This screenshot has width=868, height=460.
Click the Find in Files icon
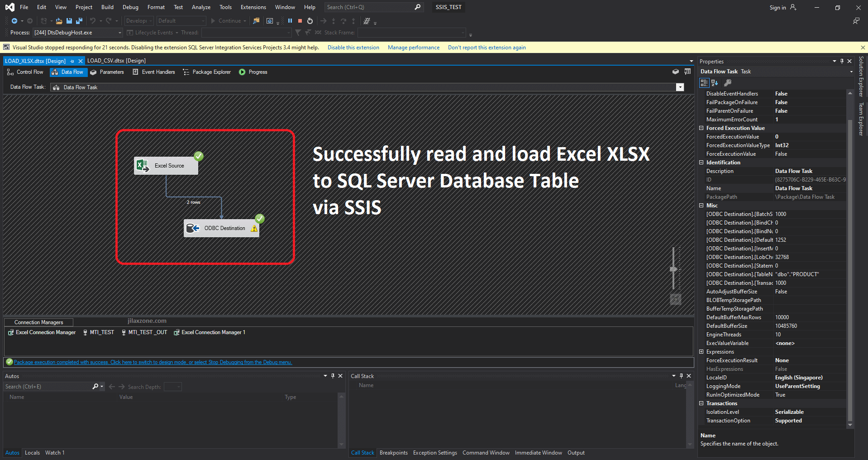coord(256,21)
